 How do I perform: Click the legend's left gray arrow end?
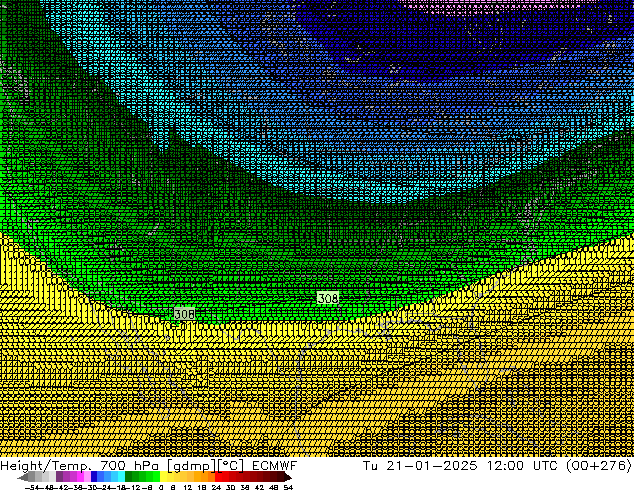coord(22,477)
